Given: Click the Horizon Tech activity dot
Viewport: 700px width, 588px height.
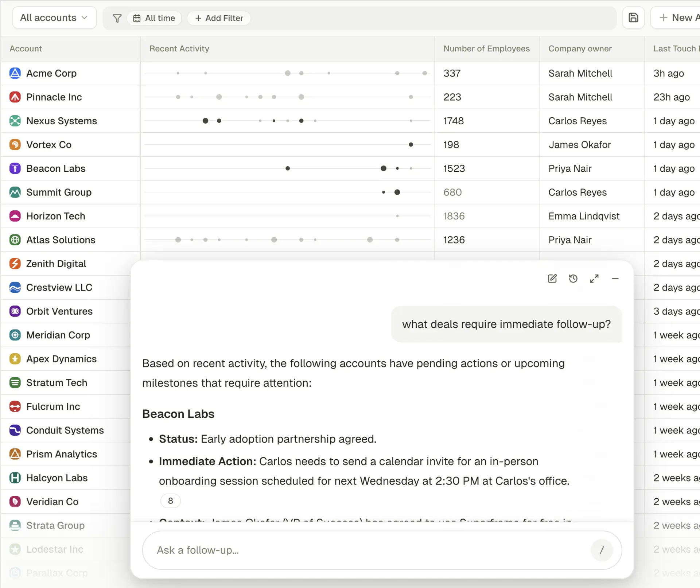Looking at the screenshot, I should 397,216.
